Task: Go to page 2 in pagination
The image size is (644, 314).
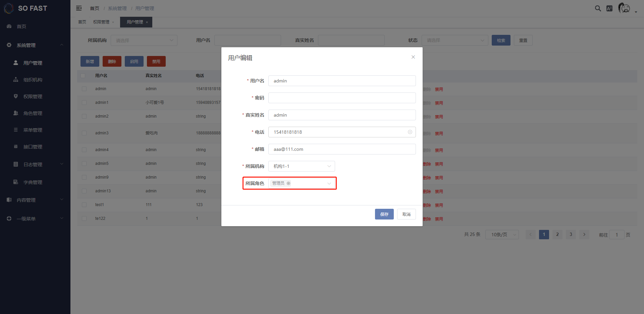Action: [557, 235]
